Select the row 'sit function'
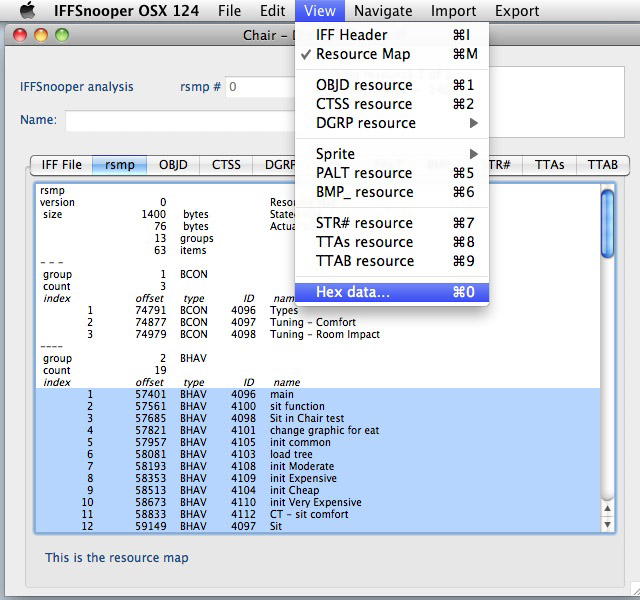The height and width of the screenshot is (600, 640). [318, 407]
